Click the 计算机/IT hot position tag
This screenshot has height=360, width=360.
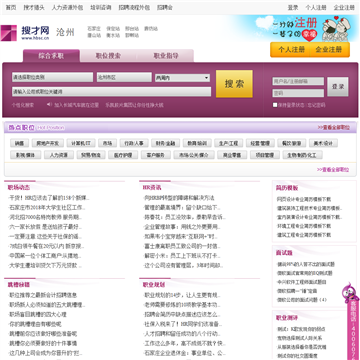pyautogui.click(x=81, y=143)
